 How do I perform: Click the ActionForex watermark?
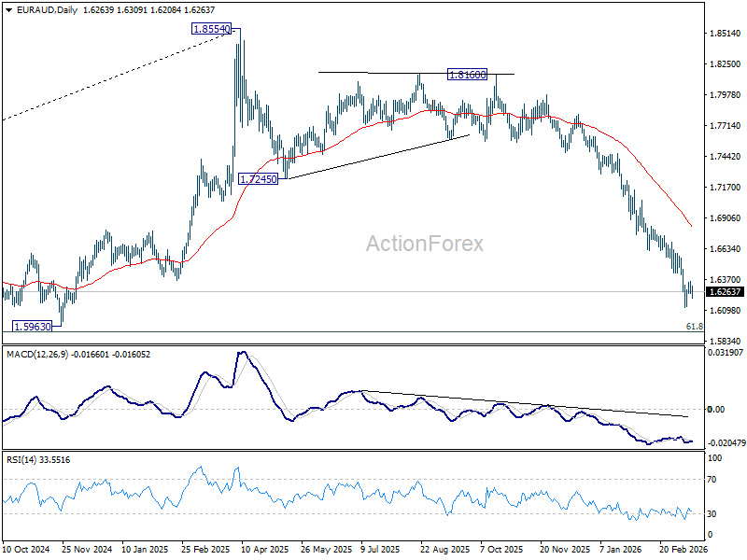(x=425, y=244)
